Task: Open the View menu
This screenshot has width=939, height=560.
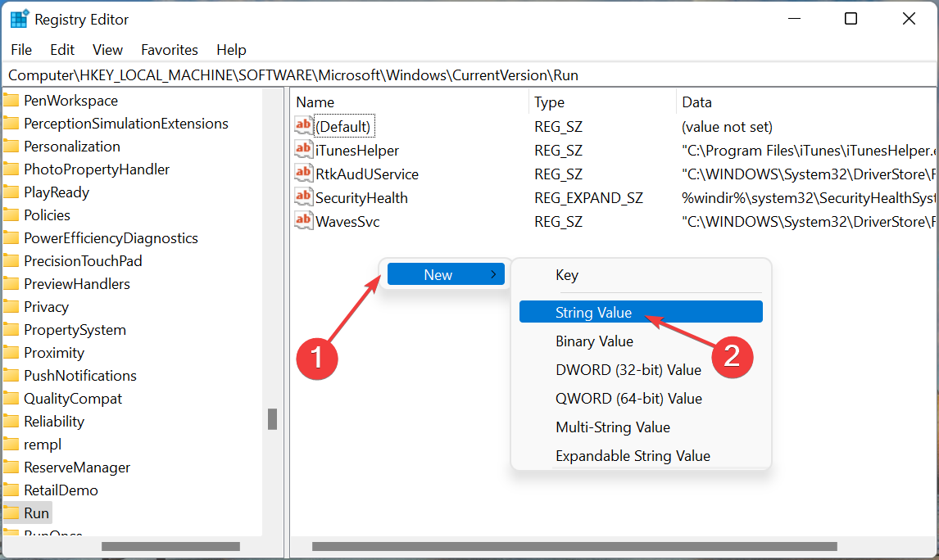Action: (108, 50)
